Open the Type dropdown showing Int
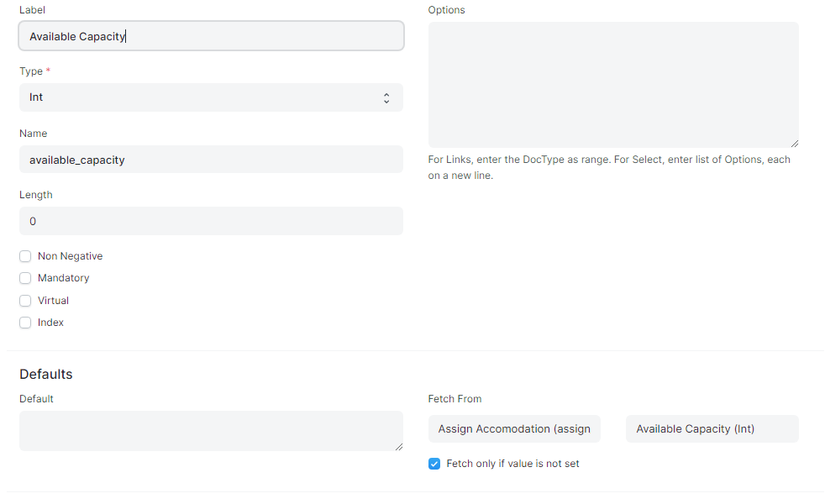This screenshot has height=504, width=825. click(211, 97)
